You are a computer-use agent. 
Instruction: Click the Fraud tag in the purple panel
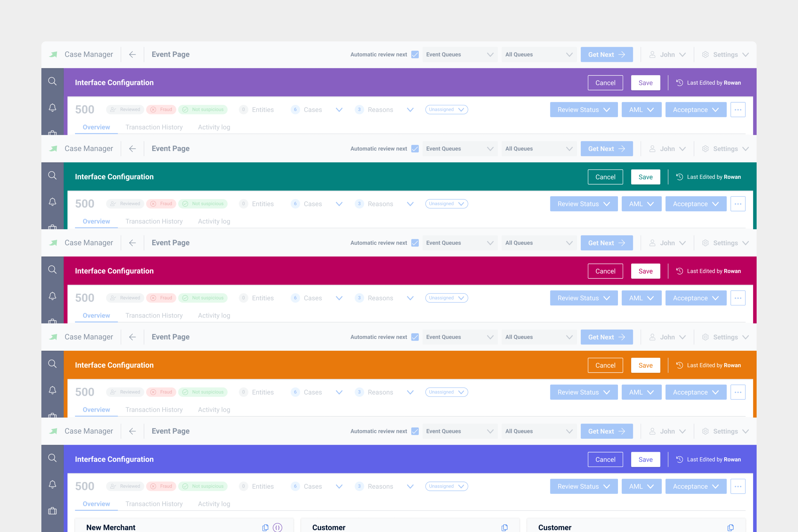161,109
